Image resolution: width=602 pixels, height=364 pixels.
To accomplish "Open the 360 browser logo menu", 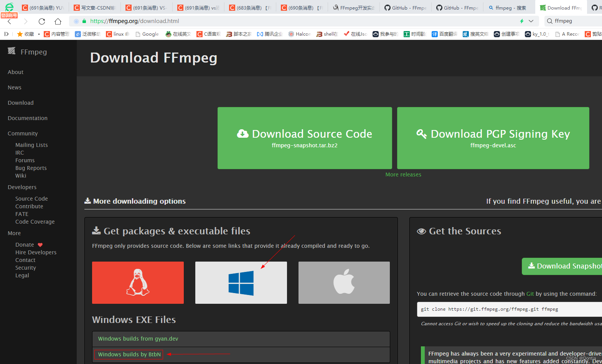I will [9, 7].
